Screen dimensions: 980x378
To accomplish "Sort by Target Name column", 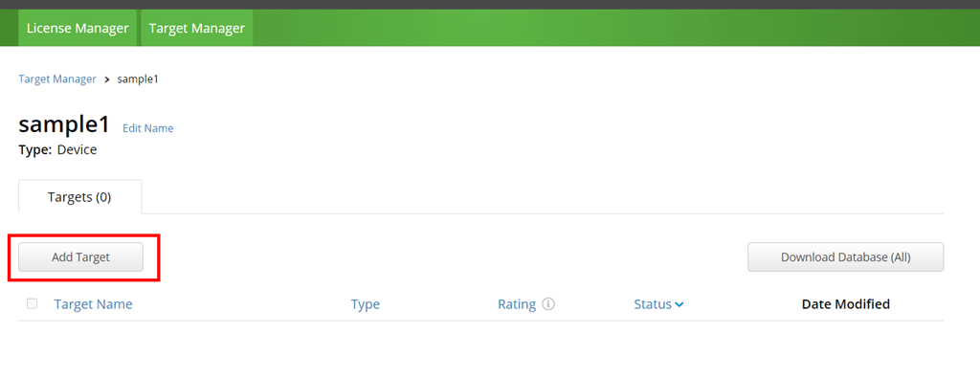I will [93, 304].
